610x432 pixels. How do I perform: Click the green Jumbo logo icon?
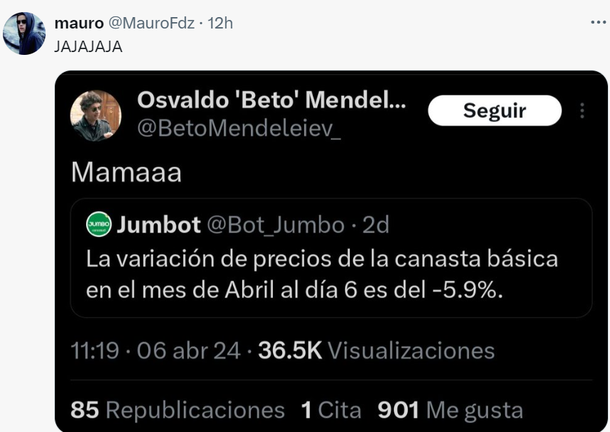(x=98, y=224)
